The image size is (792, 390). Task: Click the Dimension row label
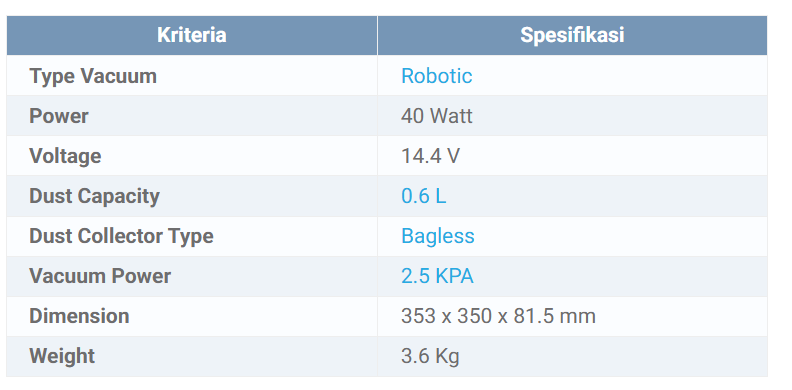79,316
